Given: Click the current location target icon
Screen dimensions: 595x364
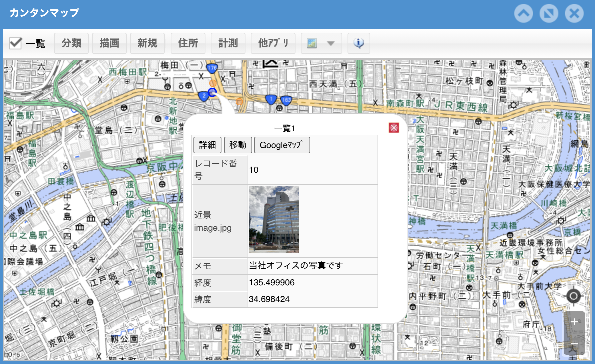Looking at the screenshot, I should [574, 296].
